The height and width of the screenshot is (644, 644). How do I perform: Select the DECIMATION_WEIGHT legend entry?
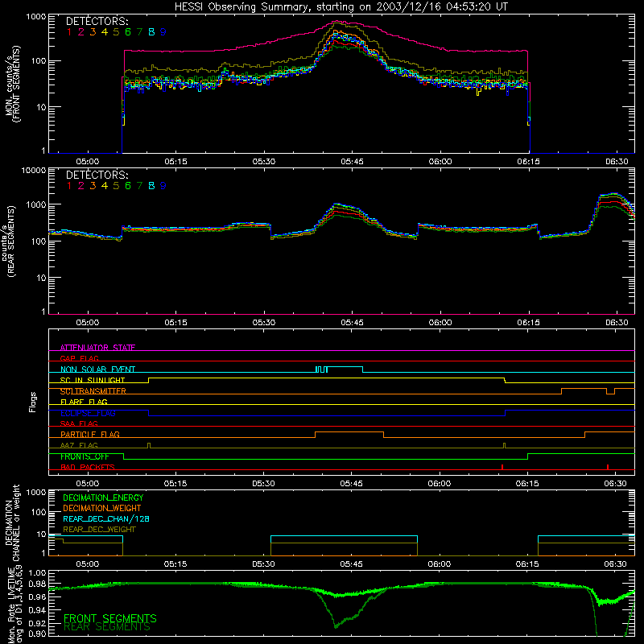pos(102,509)
